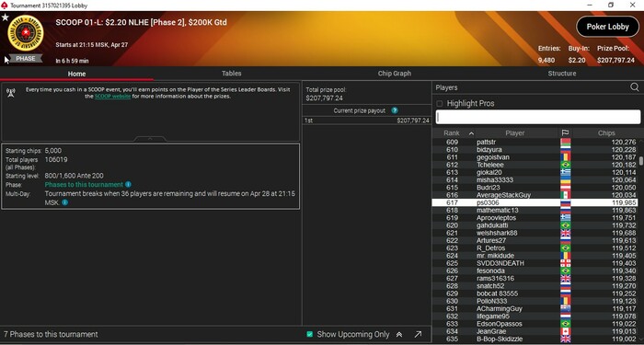Select player Aproovleptos row
This screenshot has width=644, height=345.
535,218
